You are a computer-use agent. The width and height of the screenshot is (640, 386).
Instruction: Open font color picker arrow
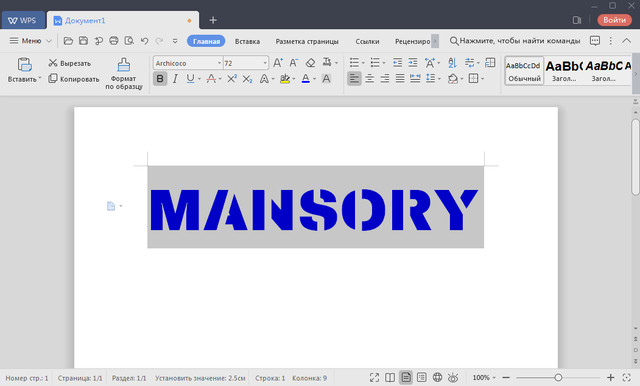tap(314, 79)
